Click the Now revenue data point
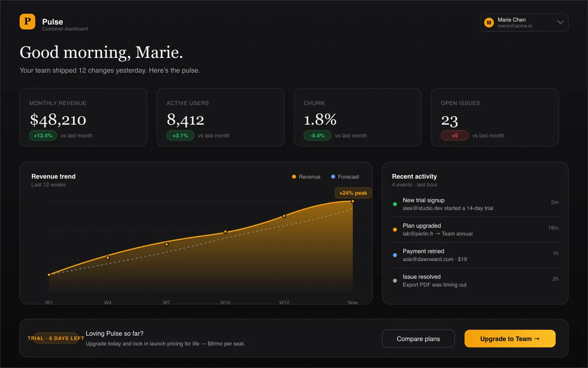This screenshot has width=588, height=368. pos(352,201)
